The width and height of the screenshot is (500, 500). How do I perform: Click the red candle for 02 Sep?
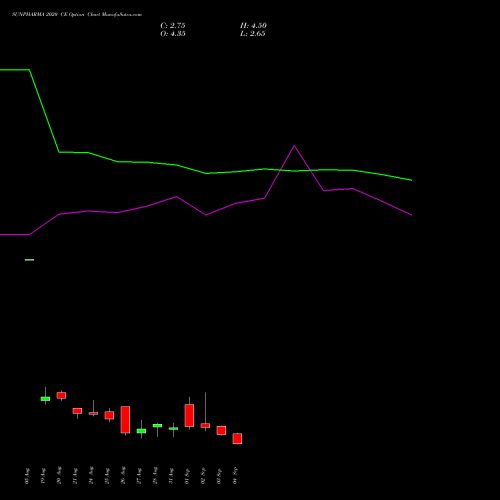point(205,425)
